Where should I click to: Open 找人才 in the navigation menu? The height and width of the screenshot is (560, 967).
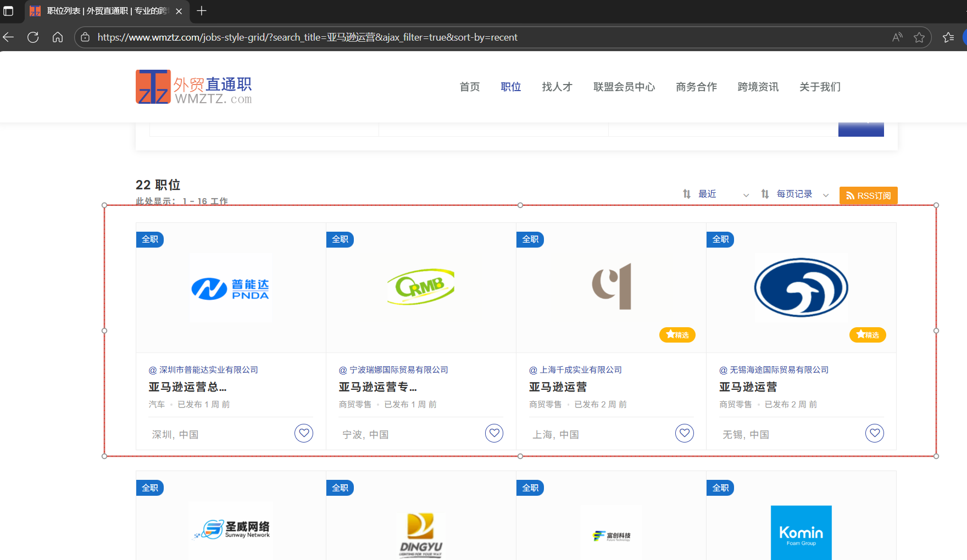click(557, 87)
